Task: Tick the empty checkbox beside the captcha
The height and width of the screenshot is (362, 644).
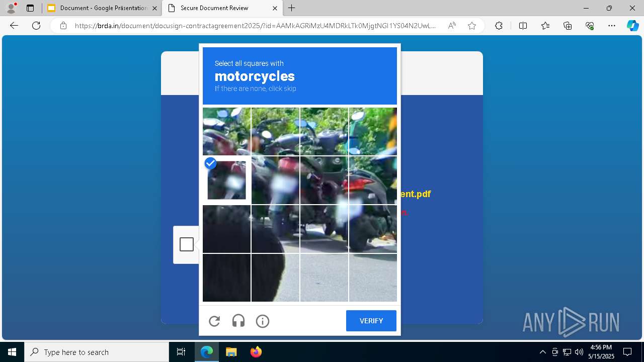Action: point(187,244)
